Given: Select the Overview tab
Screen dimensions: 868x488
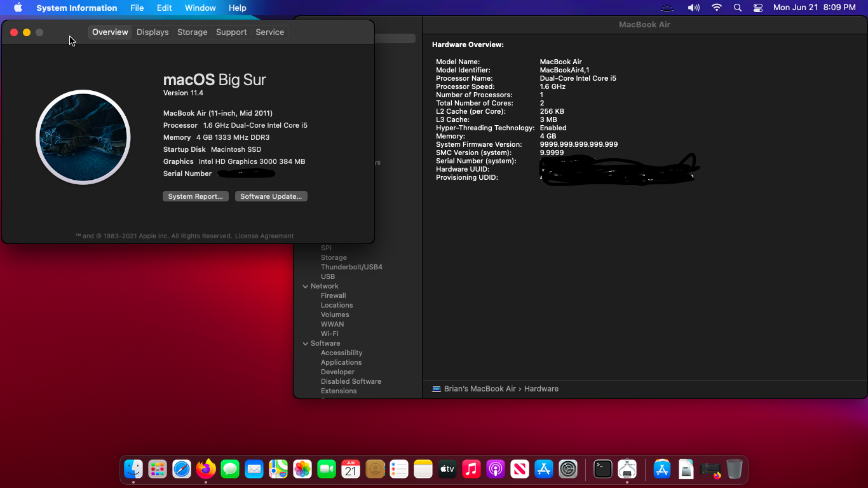Looking at the screenshot, I should 110,32.
